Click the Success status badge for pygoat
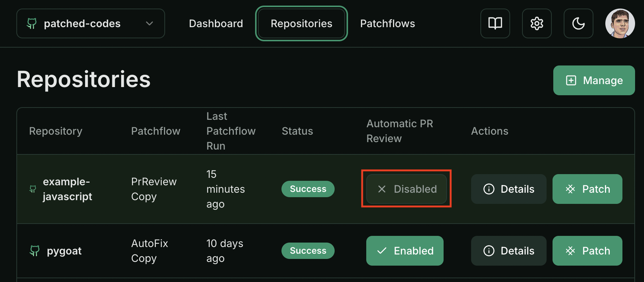 pos(308,251)
